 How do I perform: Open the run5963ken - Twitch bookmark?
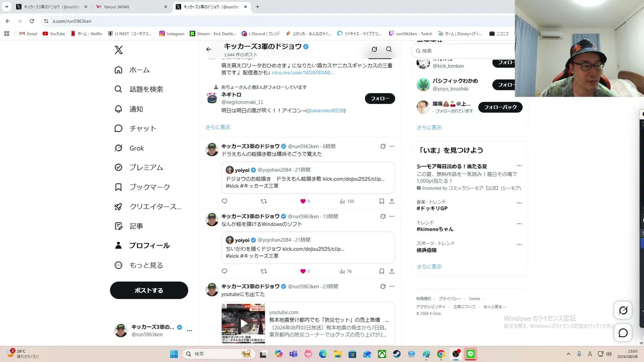[x=411, y=34]
